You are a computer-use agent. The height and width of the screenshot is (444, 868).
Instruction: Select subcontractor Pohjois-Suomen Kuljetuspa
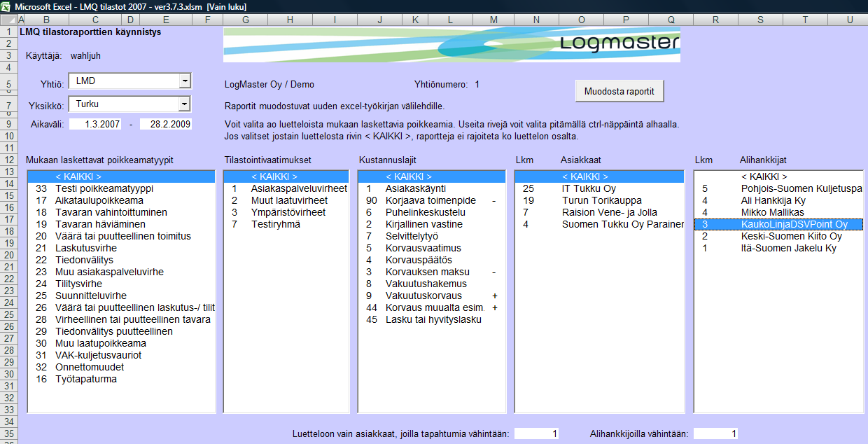(778, 189)
